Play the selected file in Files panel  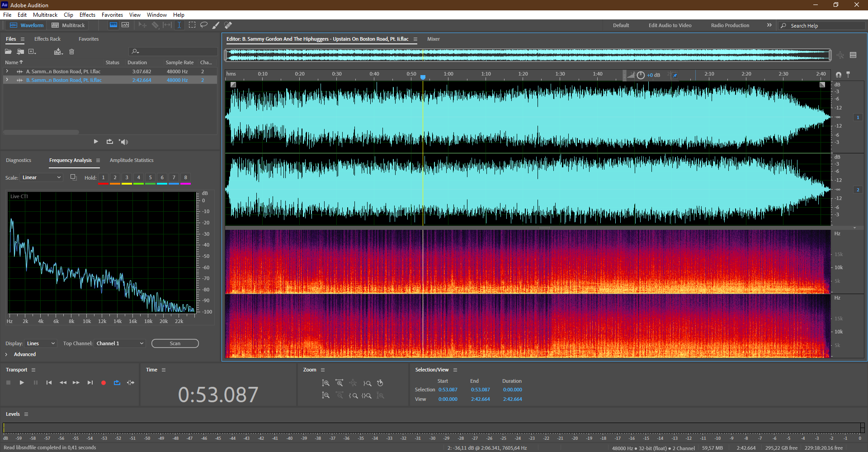point(96,142)
